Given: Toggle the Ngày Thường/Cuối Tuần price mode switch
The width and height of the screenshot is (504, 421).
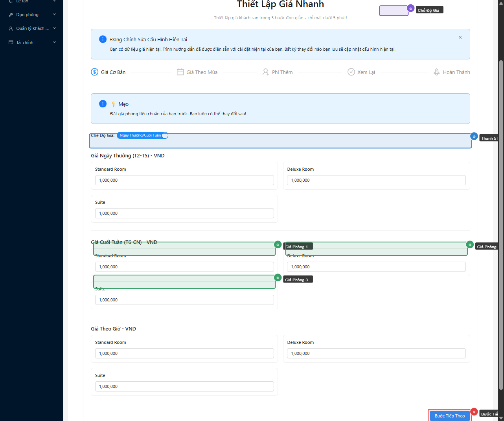Looking at the screenshot, I should pos(142,135).
